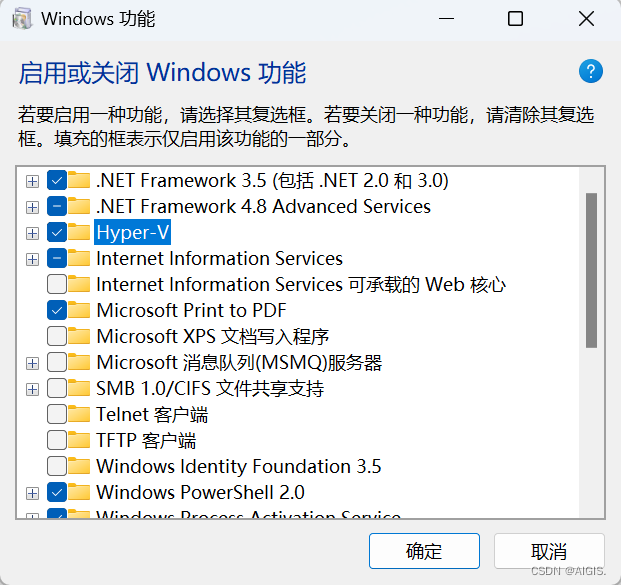Click the 确定 button

pos(424,551)
